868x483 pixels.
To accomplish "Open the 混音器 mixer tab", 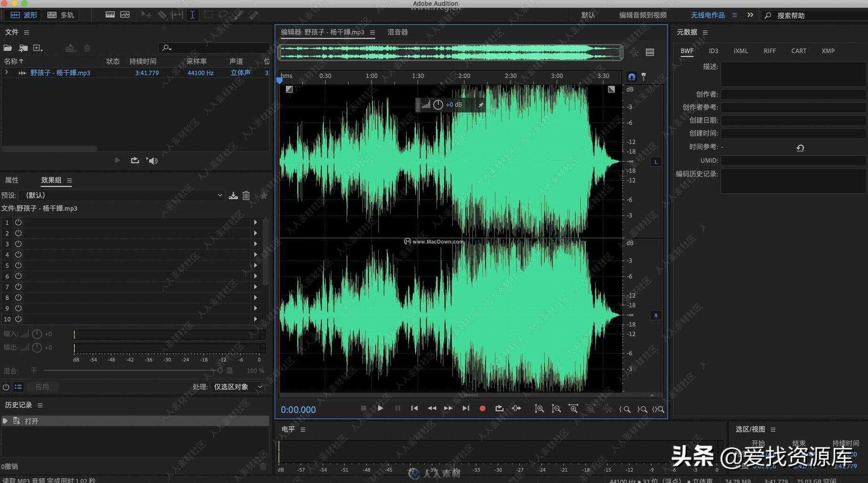I will (397, 32).
